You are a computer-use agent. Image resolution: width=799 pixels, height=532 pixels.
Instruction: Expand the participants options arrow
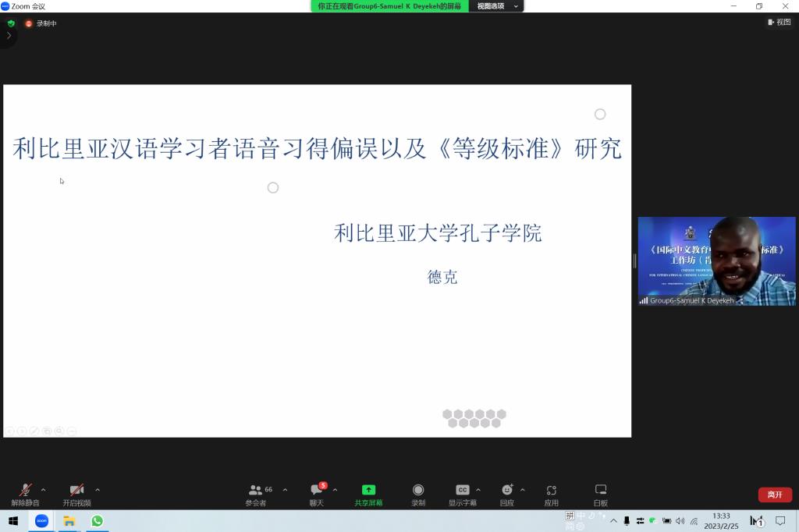click(x=285, y=490)
